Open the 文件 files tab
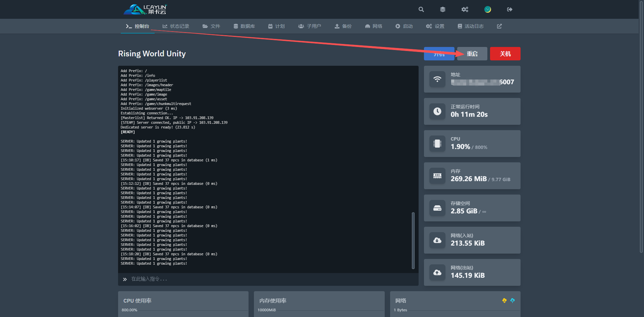Screen dimensions: 644x317 point(211,26)
